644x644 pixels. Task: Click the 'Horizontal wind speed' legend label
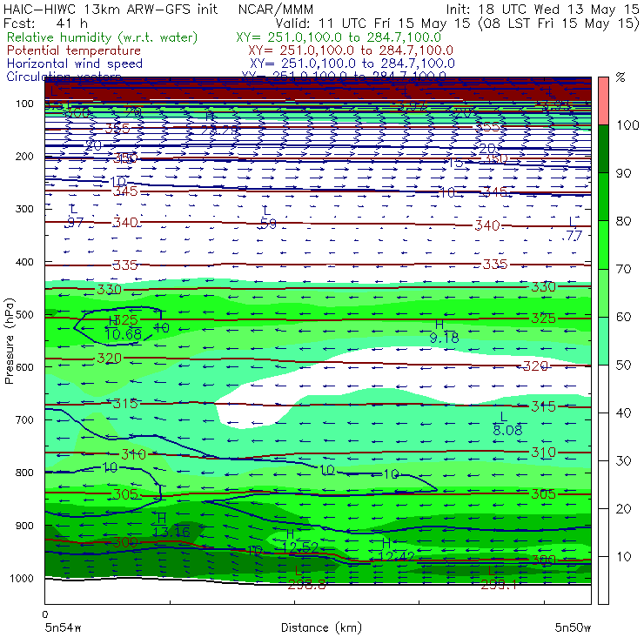pyautogui.click(x=74, y=64)
